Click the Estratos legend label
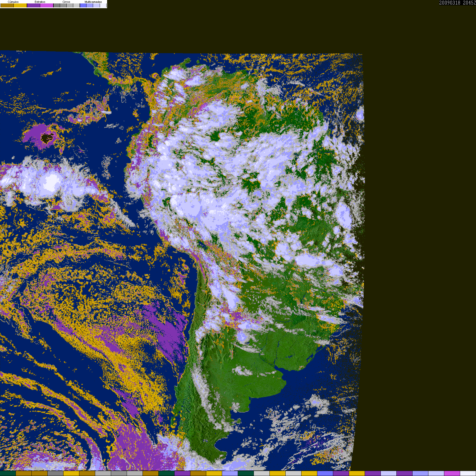 click(40, 2)
